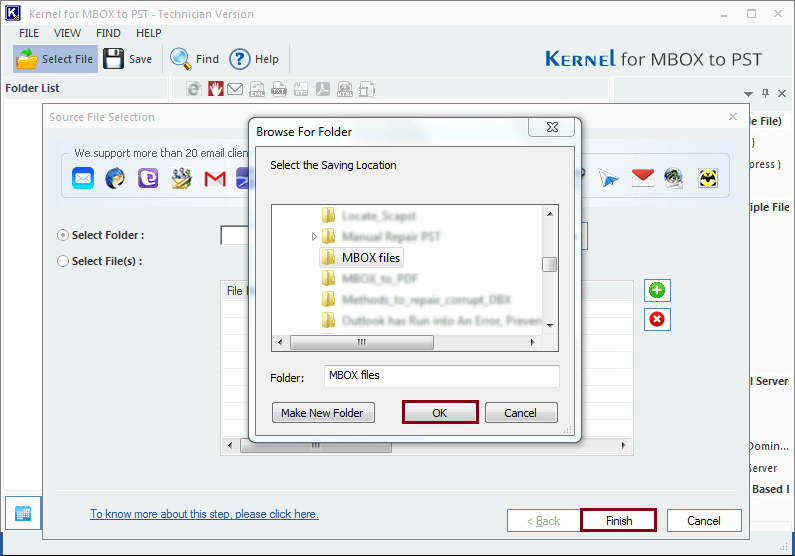Click the Select File toolbar icon

[x=27, y=59]
